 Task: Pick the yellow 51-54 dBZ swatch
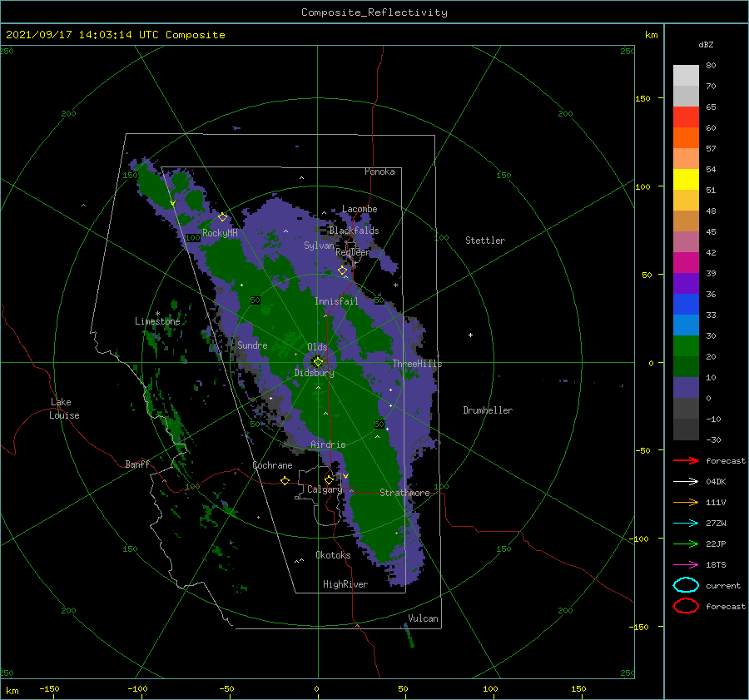click(686, 179)
